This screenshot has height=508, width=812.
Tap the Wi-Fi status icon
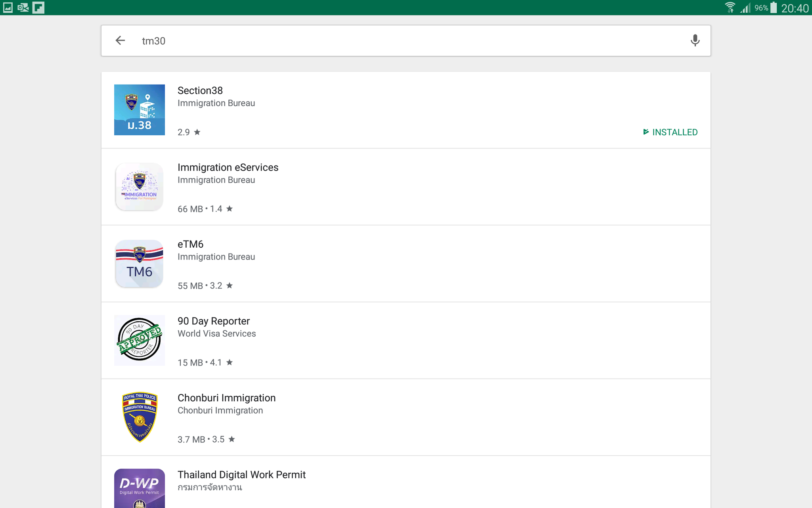pyautogui.click(x=730, y=8)
